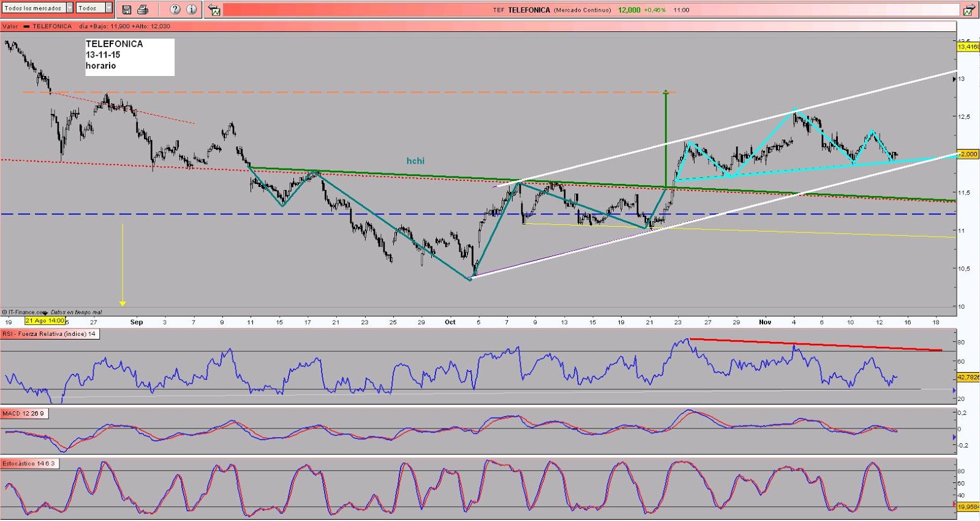Viewport: 980px width, 521px height.
Task: Click the '(Mercado Continuo)' market label
Action: point(582,10)
